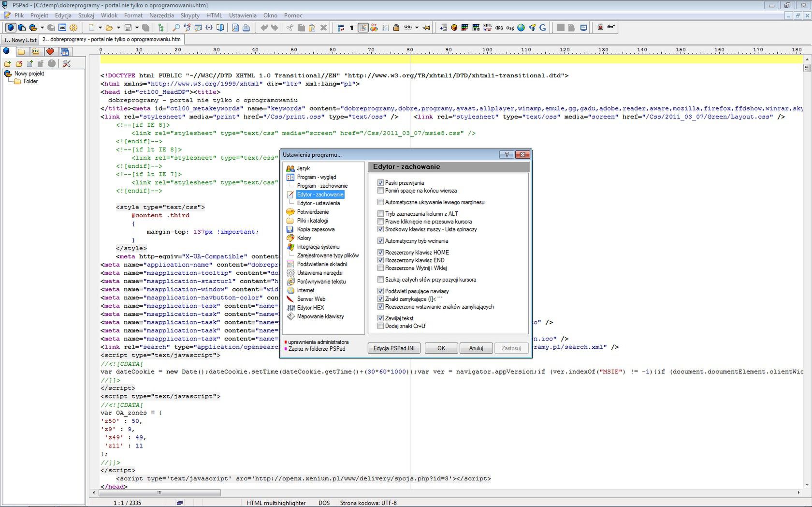Click Strona kodowa: UTF-8 status entry

(x=368, y=503)
